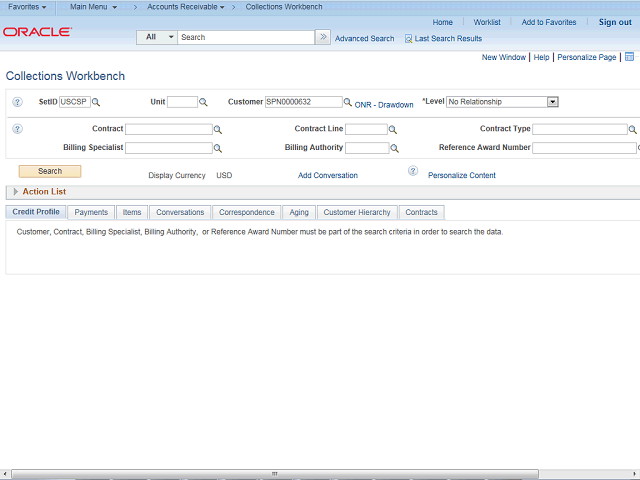This screenshot has height=480, width=640.
Task: Click the help icon beside Contract row
Action: [17, 129]
